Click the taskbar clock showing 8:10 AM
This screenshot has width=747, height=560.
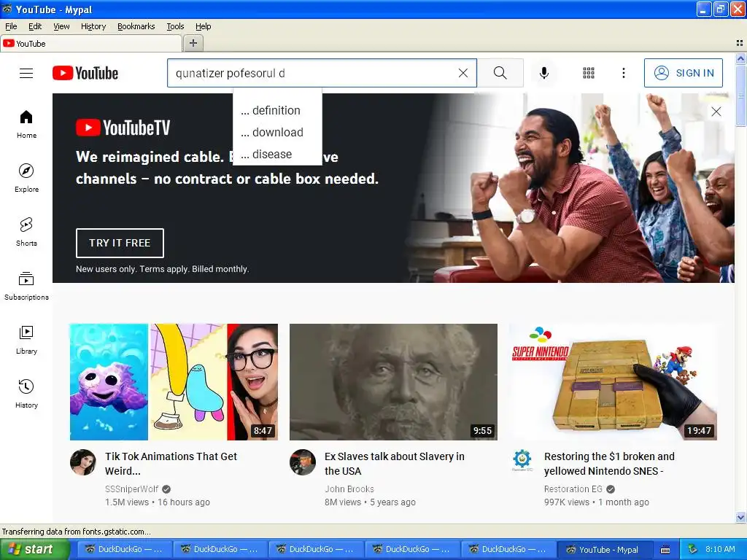(720, 549)
